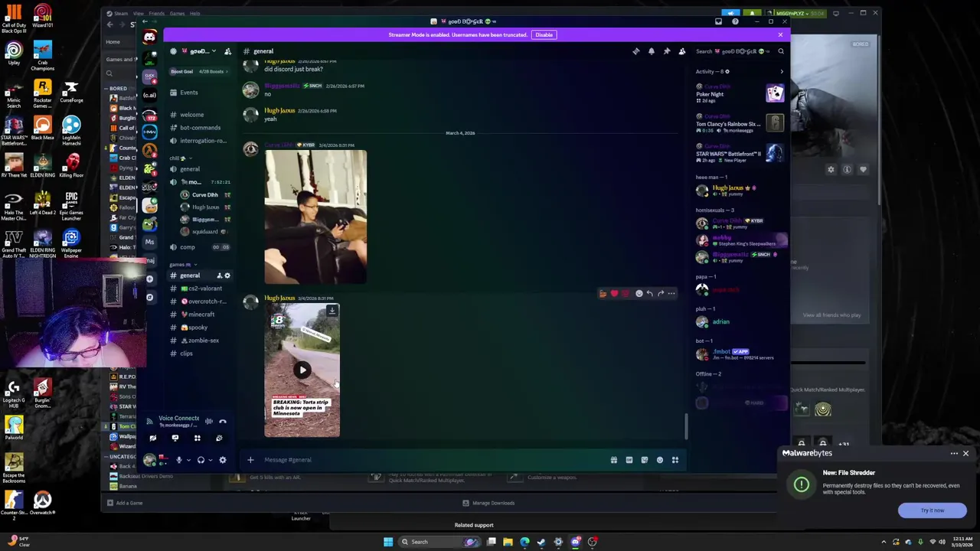Open Steam menu in Steam window
This screenshot has width=980, height=551.
pyautogui.click(x=120, y=13)
